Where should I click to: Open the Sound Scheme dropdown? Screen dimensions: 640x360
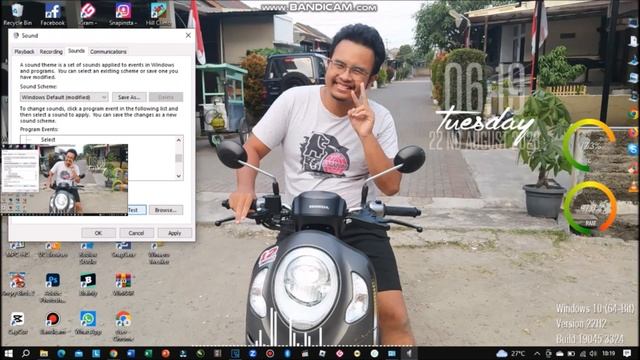pyautogui.click(x=64, y=97)
